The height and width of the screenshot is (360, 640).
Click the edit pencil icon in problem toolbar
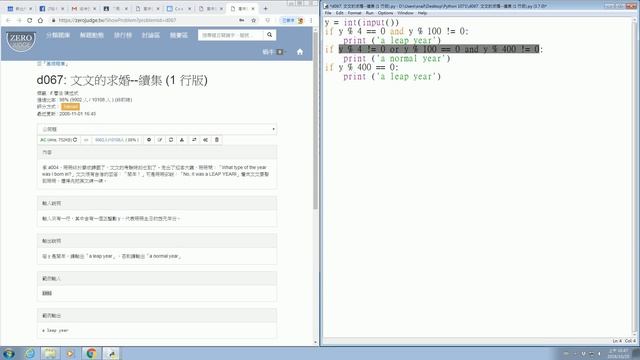(160, 140)
